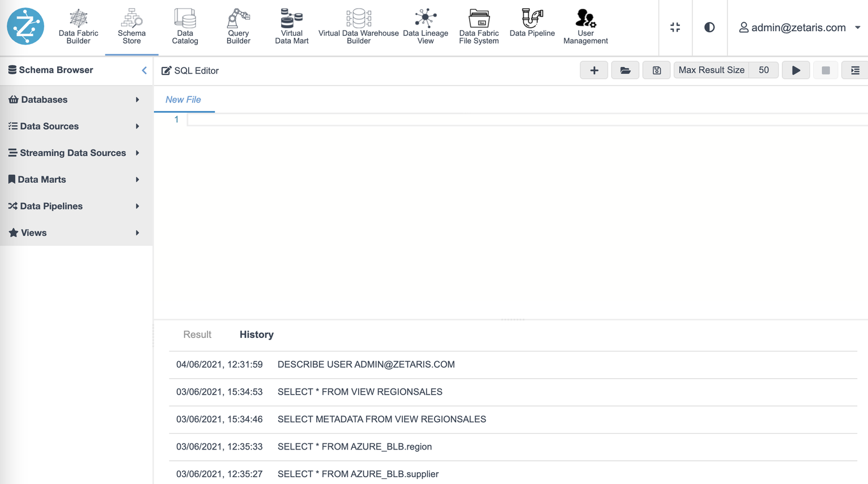Image resolution: width=868 pixels, height=484 pixels.
Task: Switch to the History tab
Action: (256, 335)
